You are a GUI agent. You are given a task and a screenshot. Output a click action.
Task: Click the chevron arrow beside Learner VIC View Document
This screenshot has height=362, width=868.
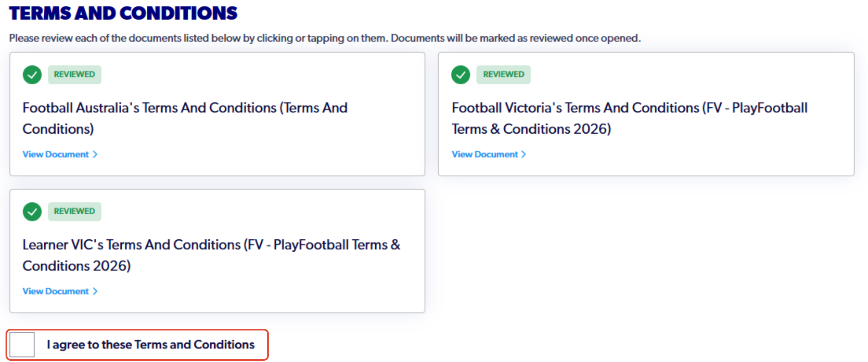point(95,291)
